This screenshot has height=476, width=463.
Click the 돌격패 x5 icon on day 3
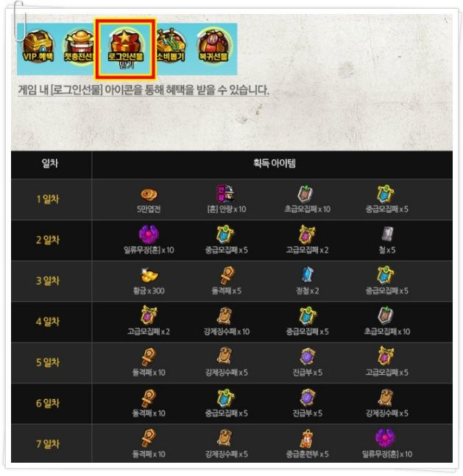pos(227,276)
